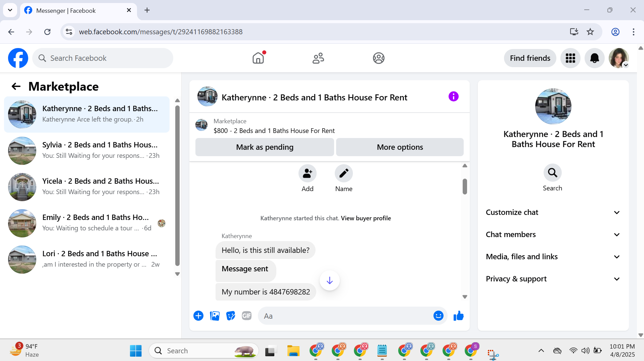Send a thumbs-up like

coord(458,316)
